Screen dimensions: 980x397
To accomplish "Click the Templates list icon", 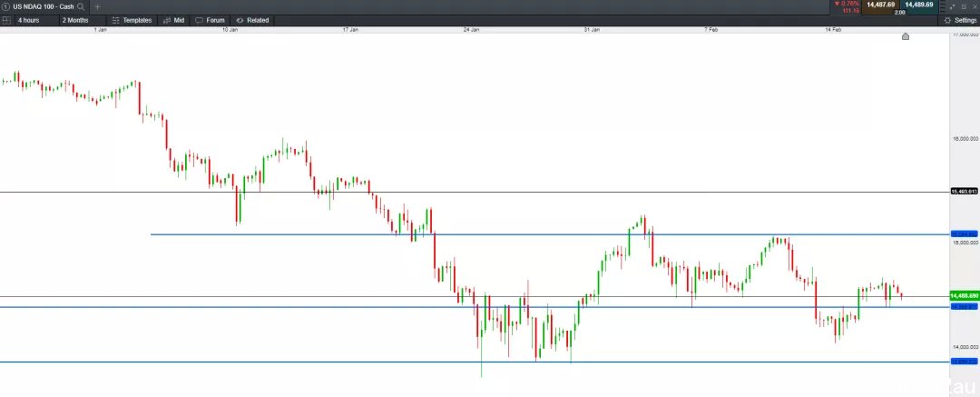I will click(x=114, y=20).
